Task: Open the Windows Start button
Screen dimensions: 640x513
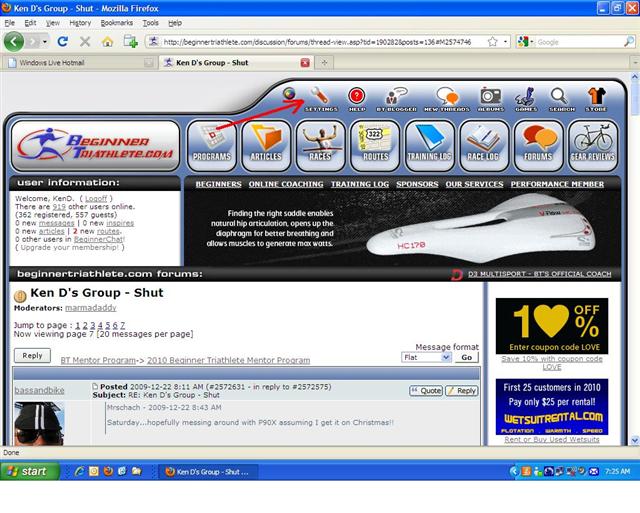Action: [x=30, y=471]
